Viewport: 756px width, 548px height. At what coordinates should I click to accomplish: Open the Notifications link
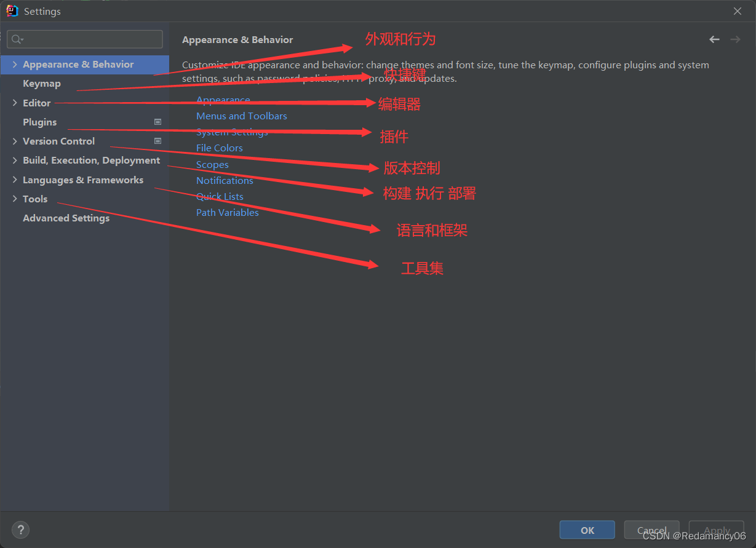[225, 180]
